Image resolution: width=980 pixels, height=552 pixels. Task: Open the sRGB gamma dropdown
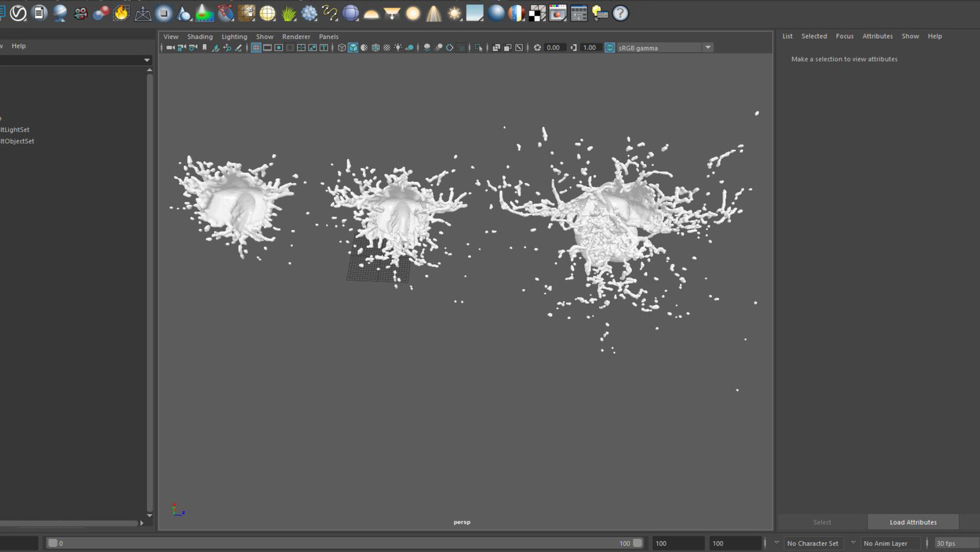pyautogui.click(x=708, y=47)
